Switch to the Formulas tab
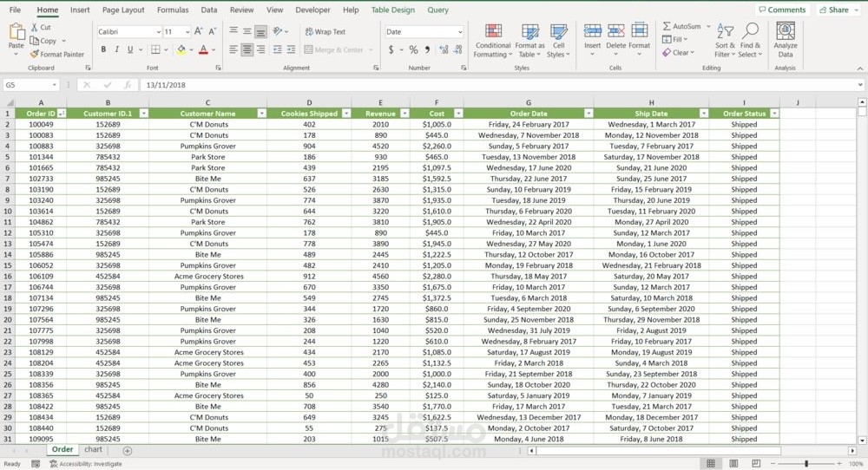Viewport: 868px width, 470px height. click(173, 10)
